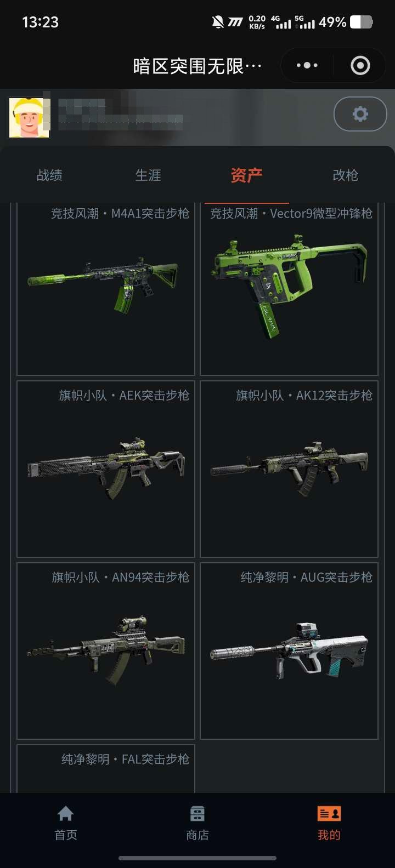View the 竞技风潮 M4A1突击步枪 skin card
Screen dimensions: 395x868
click(106, 289)
